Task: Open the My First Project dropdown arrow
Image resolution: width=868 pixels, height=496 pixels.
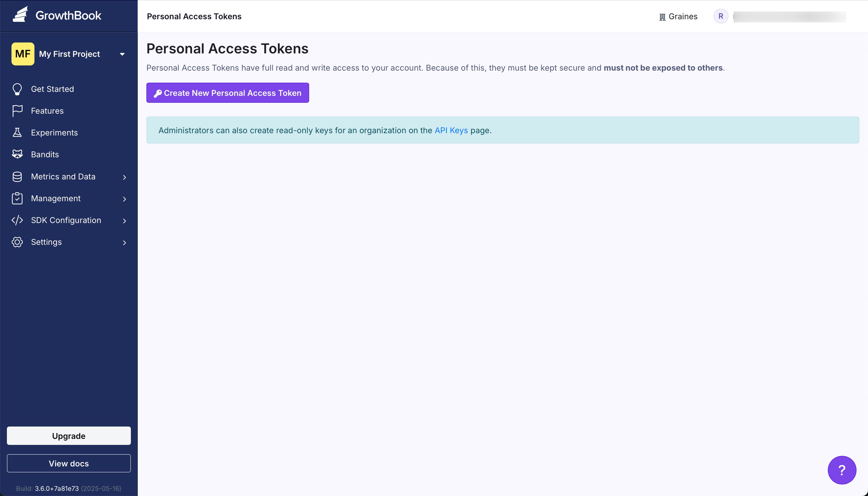Action: click(122, 54)
